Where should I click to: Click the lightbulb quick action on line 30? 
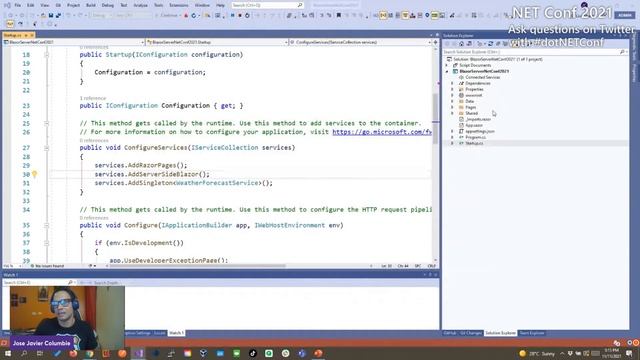click(35, 174)
